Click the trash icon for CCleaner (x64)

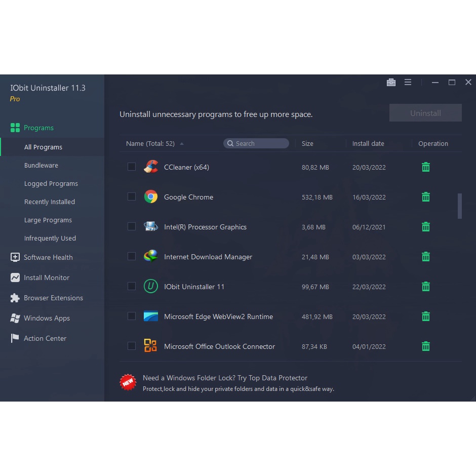click(x=426, y=167)
